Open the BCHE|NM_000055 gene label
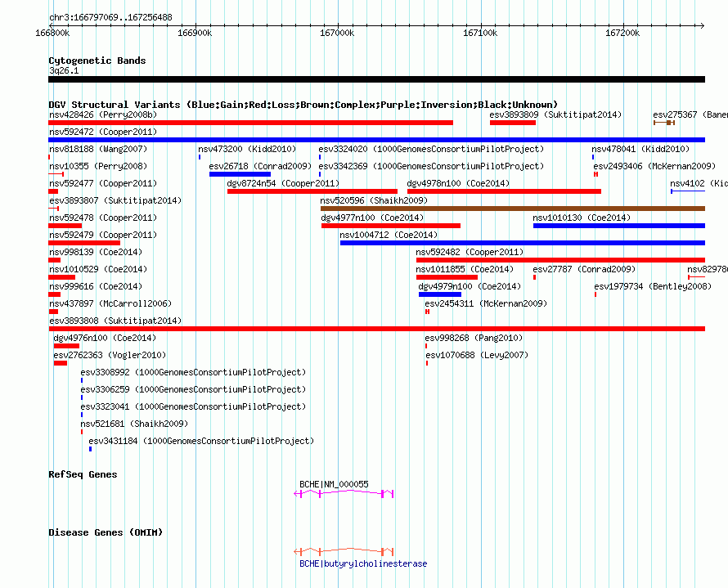Screen dimensions: 728x588 (334, 484)
